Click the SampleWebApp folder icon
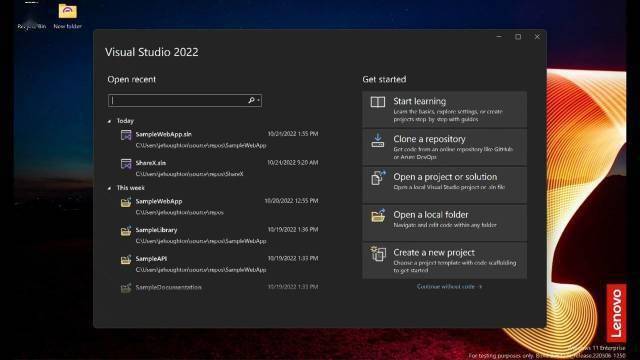 click(x=126, y=202)
